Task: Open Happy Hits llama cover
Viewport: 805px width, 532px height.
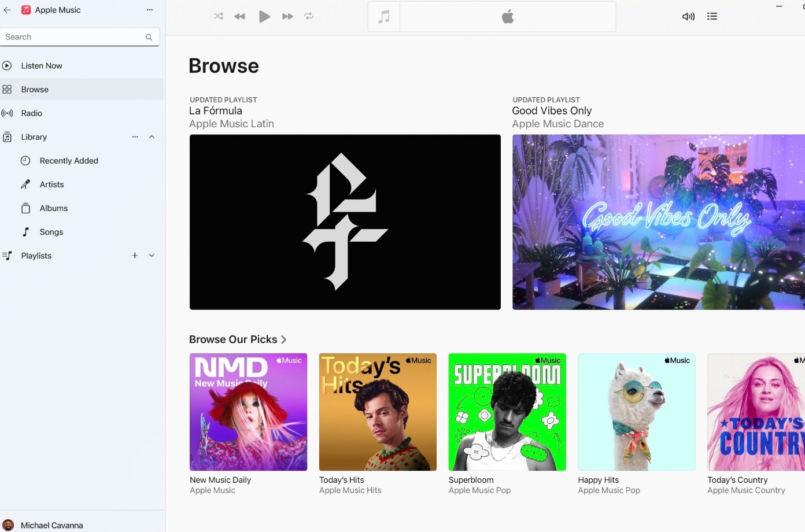Action: point(637,412)
